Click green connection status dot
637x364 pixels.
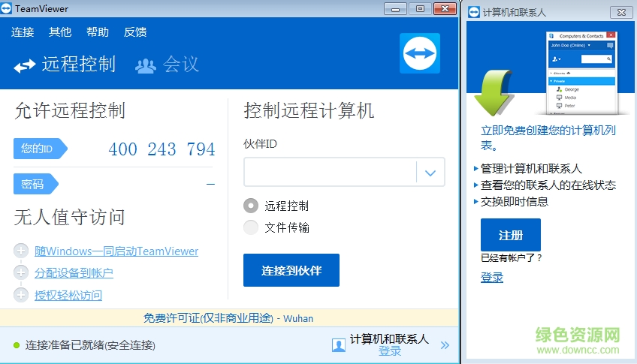click(x=17, y=345)
